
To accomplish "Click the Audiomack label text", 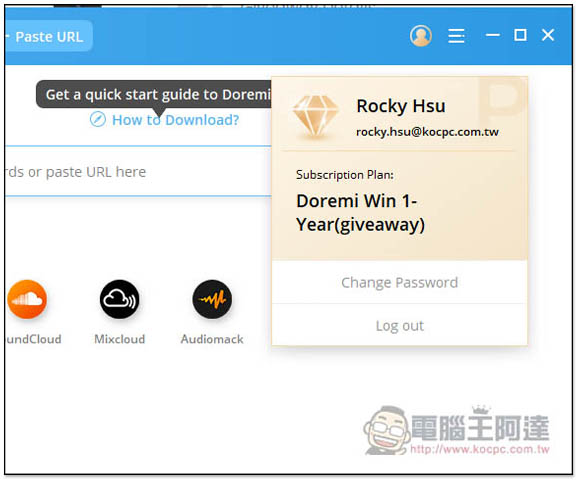I will pos(212,339).
